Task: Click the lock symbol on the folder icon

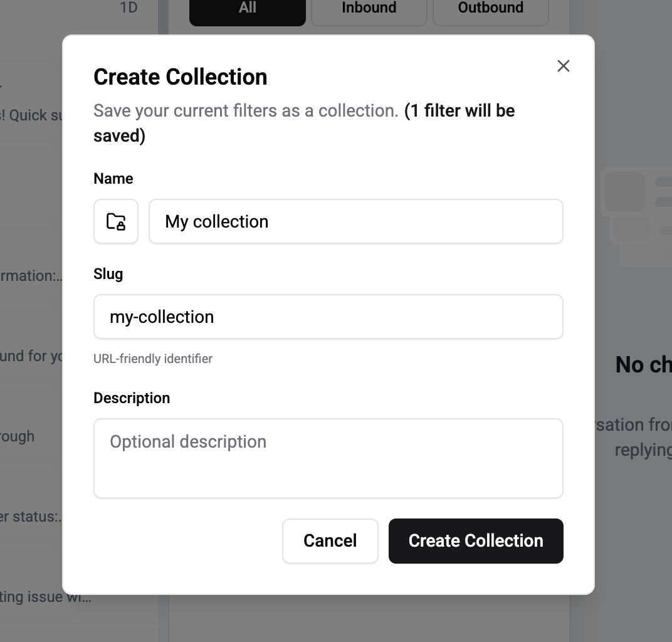Action: pyautogui.click(x=120, y=225)
